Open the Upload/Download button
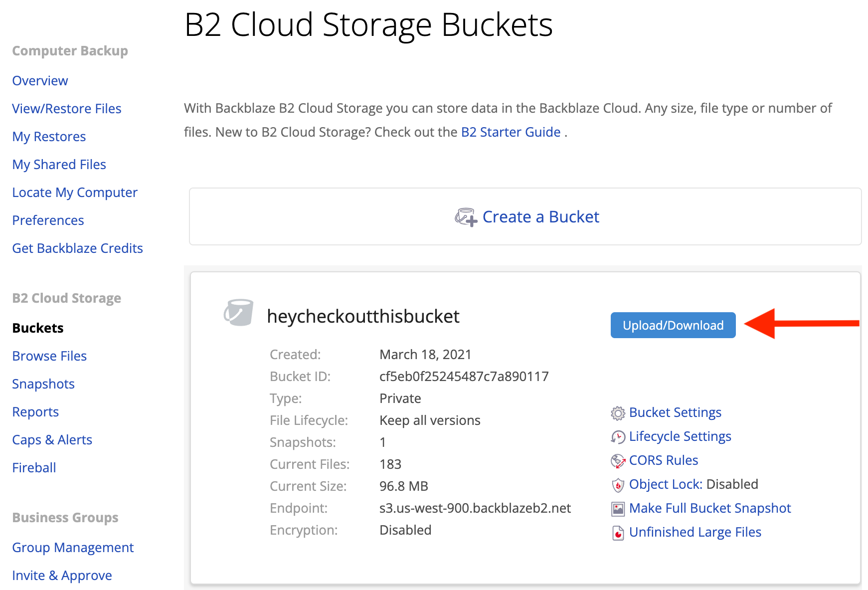 (x=673, y=325)
